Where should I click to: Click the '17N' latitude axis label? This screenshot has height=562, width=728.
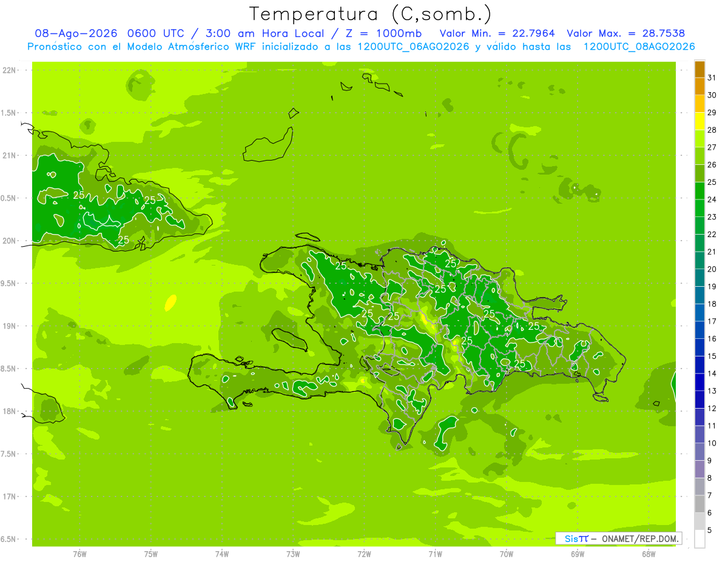click(8, 497)
